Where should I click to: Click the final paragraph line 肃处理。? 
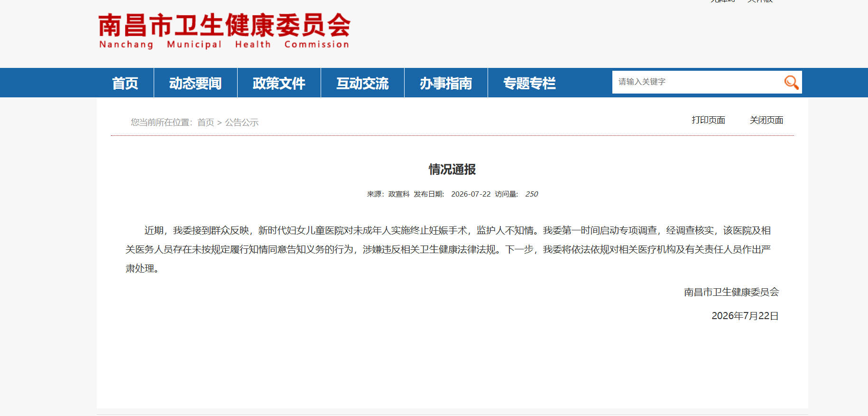click(142, 268)
